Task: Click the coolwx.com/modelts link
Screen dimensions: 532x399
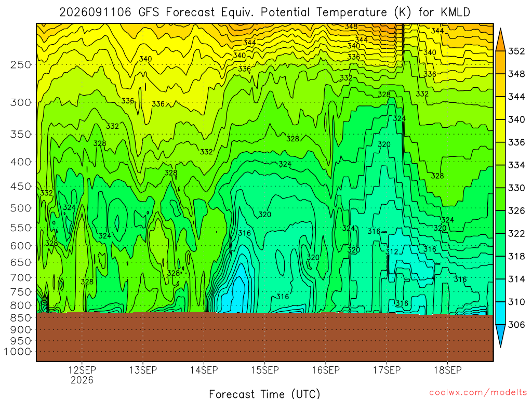Action: coord(478,393)
